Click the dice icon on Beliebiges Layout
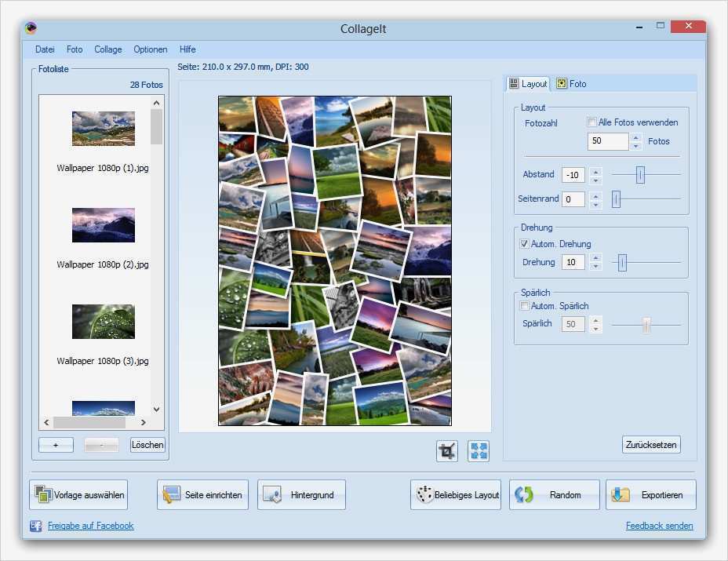Viewport: 728px width, 561px height. (x=424, y=494)
